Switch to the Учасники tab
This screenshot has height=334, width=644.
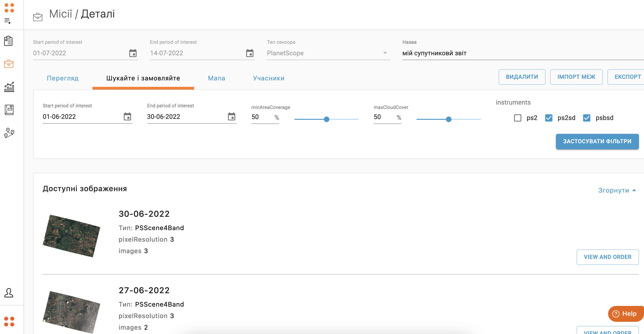pyautogui.click(x=268, y=78)
